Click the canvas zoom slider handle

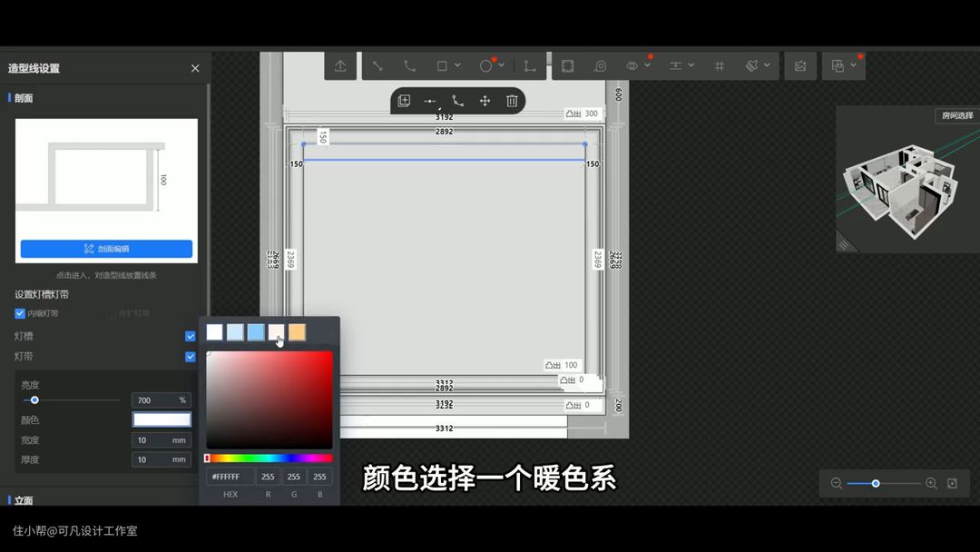876,483
